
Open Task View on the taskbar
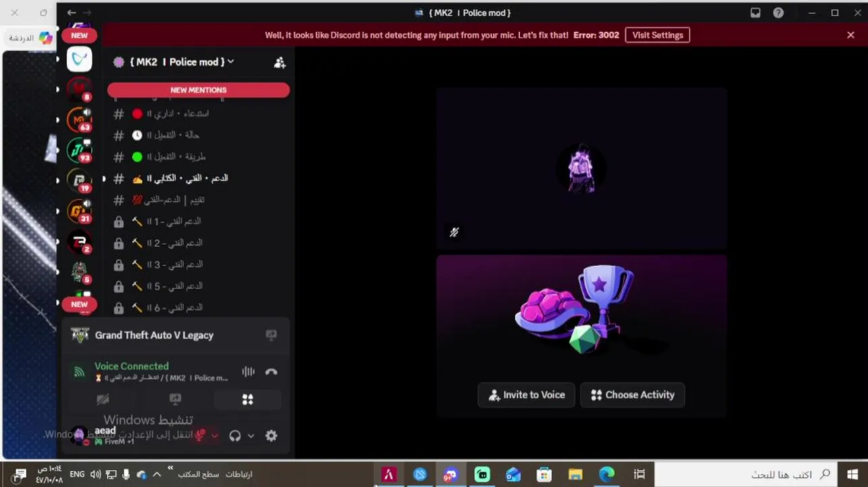(639, 475)
